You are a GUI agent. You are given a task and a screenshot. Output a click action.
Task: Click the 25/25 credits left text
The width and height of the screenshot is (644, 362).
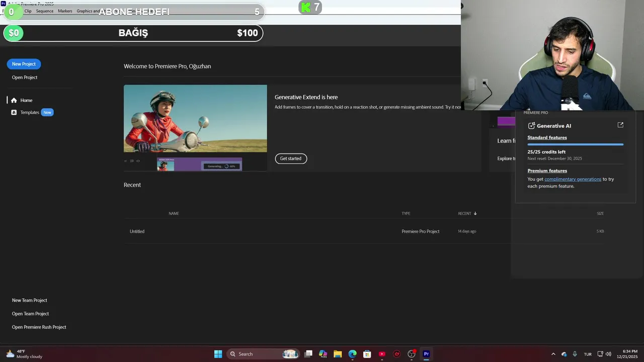tap(546, 152)
